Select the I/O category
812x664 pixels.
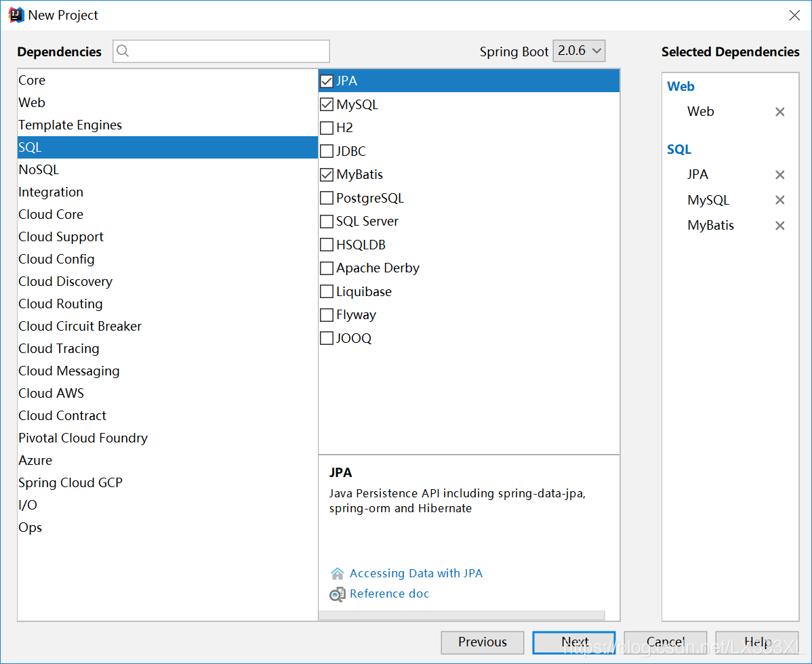pyautogui.click(x=167, y=505)
